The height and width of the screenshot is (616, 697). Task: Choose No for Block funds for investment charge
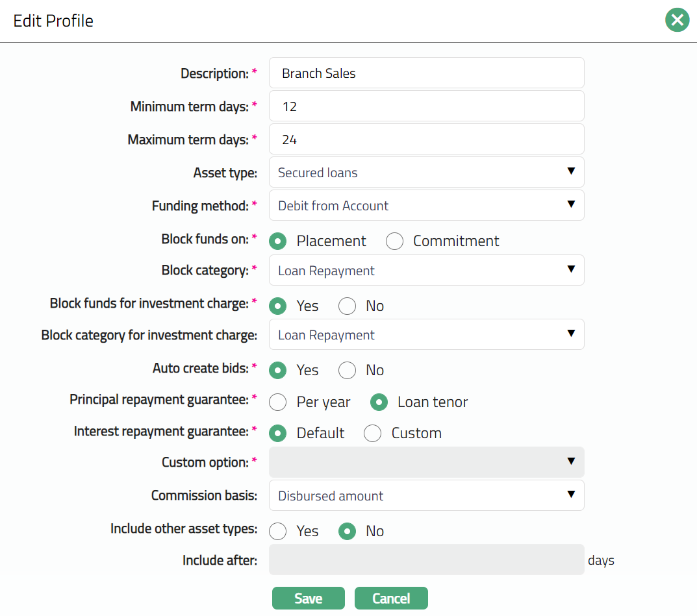tap(348, 306)
